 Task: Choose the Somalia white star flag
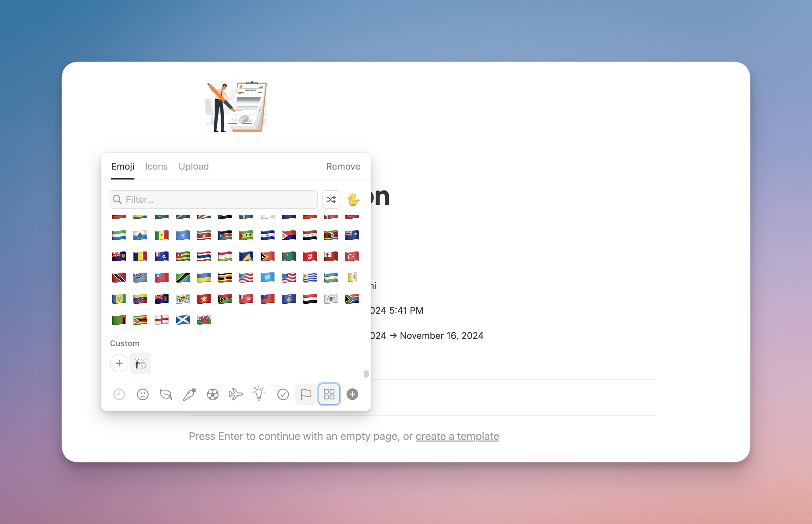183,235
